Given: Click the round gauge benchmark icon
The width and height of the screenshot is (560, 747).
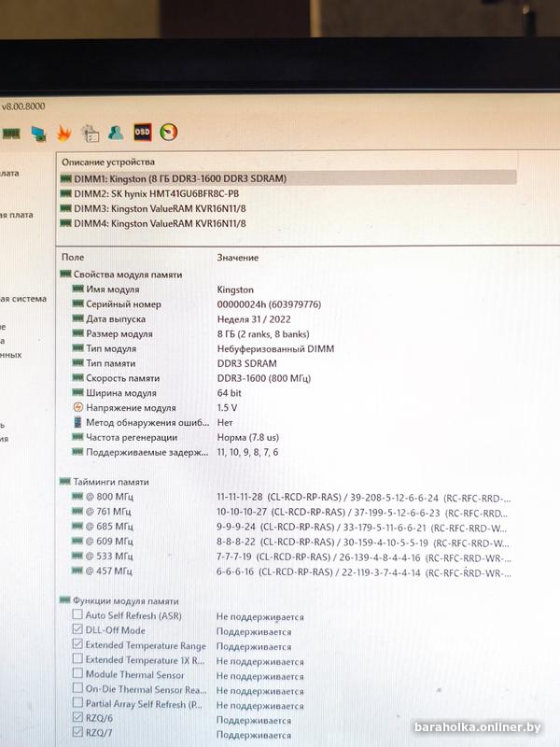Looking at the screenshot, I should tap(169, 132).
